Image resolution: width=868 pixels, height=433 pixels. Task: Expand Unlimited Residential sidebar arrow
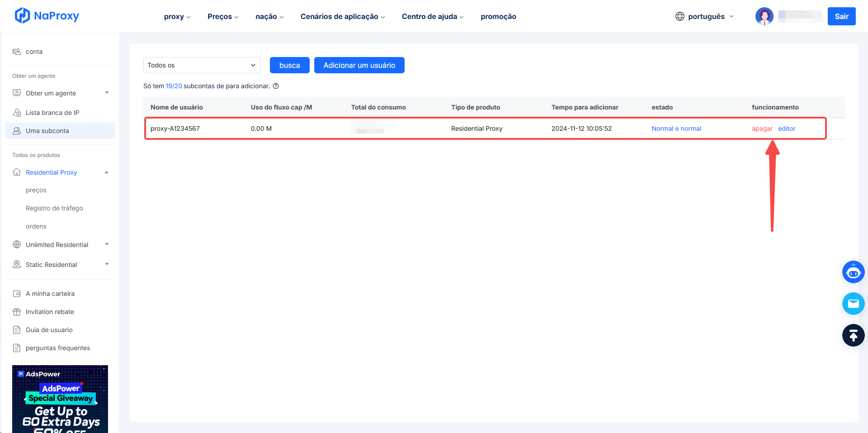pos(107,244)
